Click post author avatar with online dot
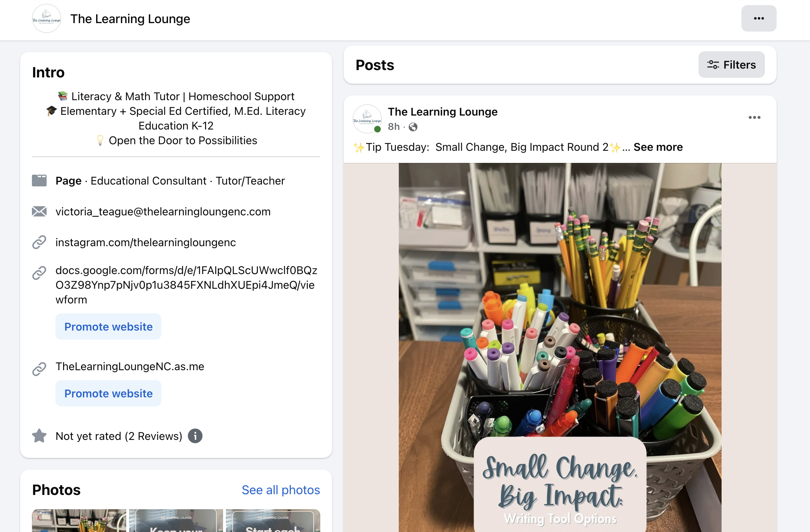The image size is (810, 532). pyautogui.click(x=367, y=119)
